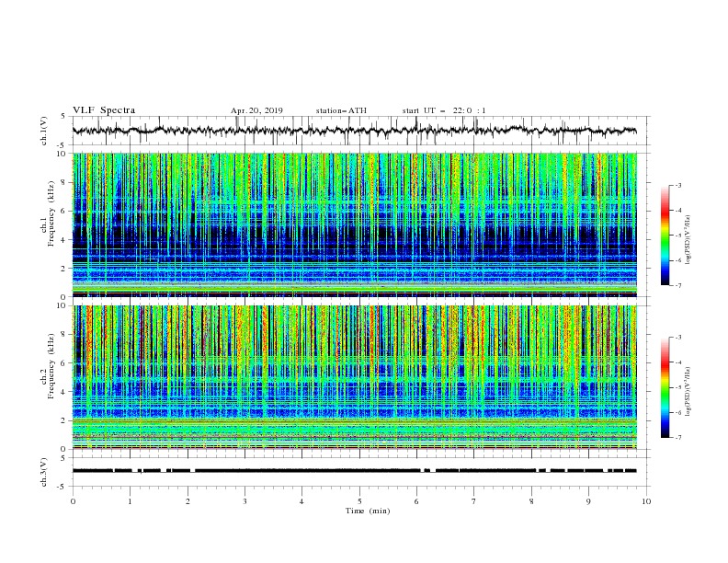Screen dimensions: 728x563
Task: Click the "2" kHz tick of ch.2 spectrogram
Action: click(x=63, y=420)
